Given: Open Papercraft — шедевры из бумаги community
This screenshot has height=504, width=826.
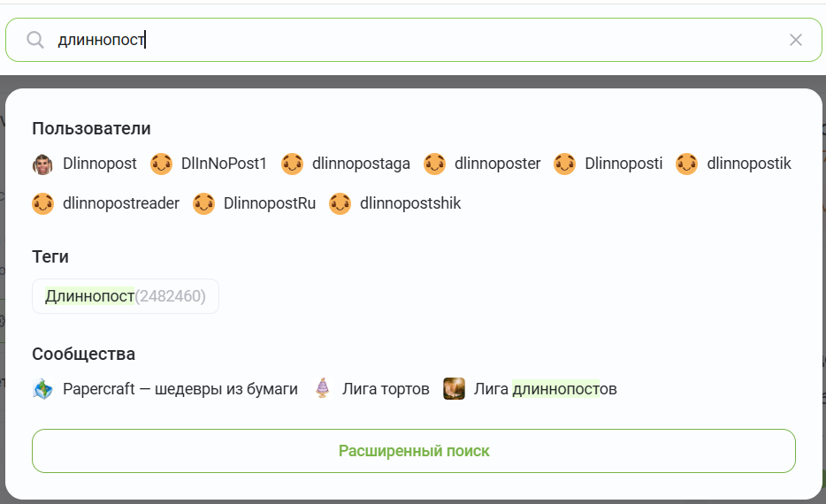Looking at the screenshot, I should tap(180, 389).
